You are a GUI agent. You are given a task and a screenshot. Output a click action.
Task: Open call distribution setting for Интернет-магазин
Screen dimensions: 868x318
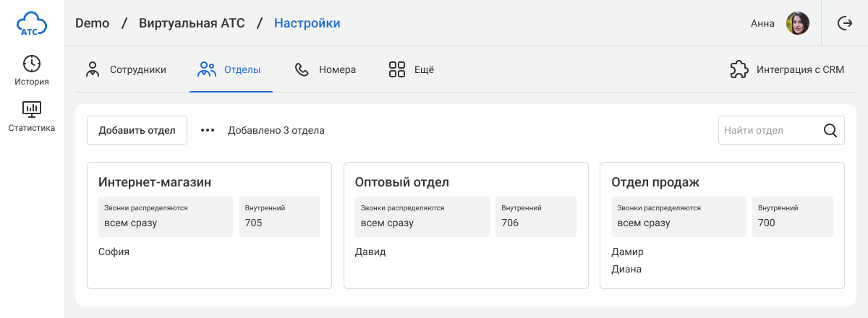pos(166,216)
